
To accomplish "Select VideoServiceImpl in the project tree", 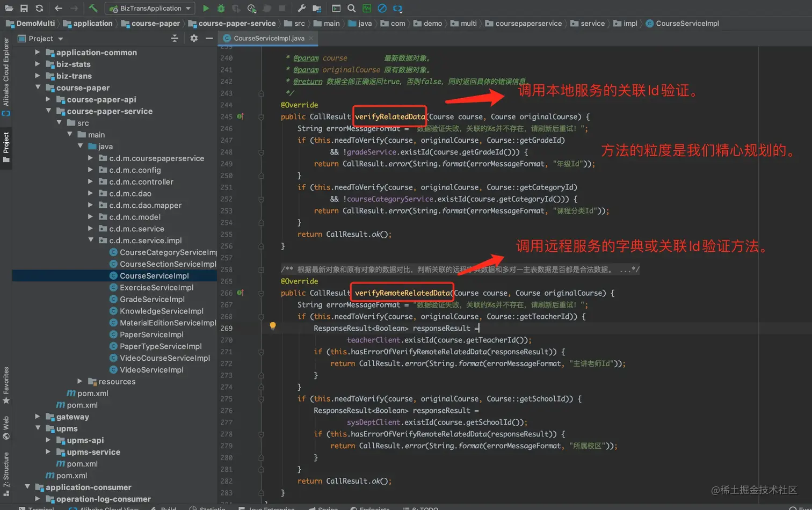I will tap(151, 370).
